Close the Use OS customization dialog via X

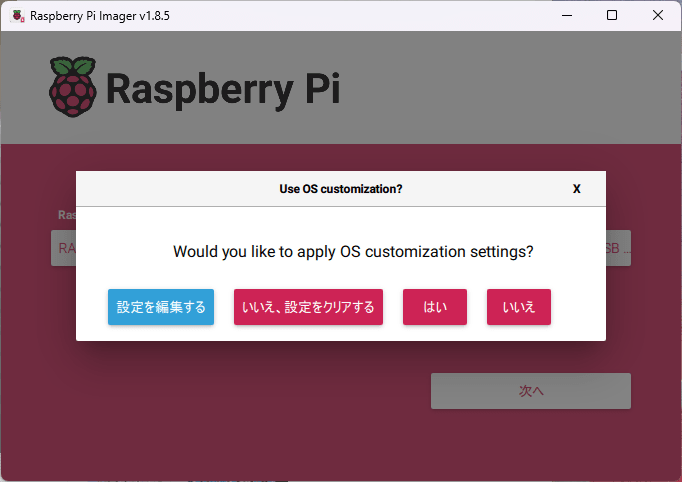pos(577,189)
